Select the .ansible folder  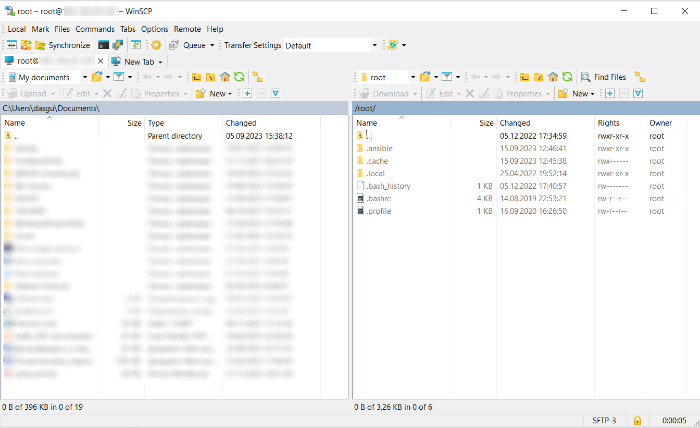click(x=380, y=148)
